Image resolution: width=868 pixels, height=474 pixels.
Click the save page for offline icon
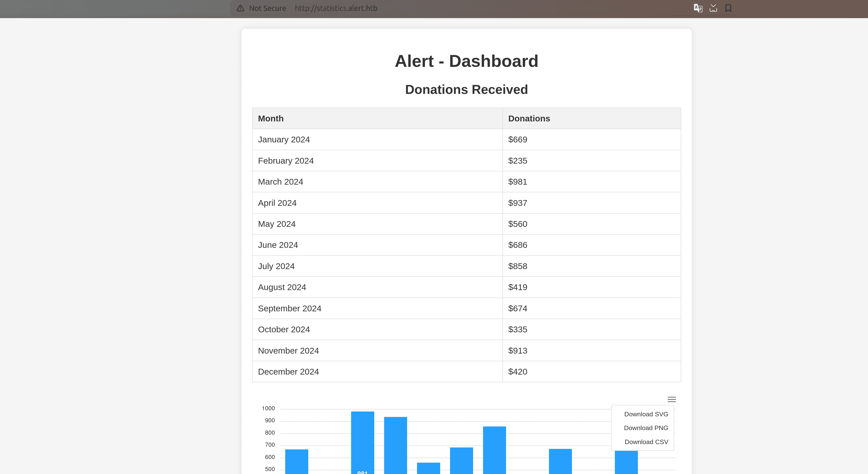pos(713,8)
